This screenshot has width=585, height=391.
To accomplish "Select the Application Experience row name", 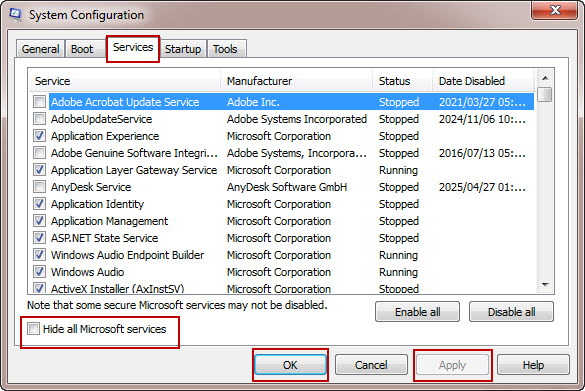I will point(105,136).
